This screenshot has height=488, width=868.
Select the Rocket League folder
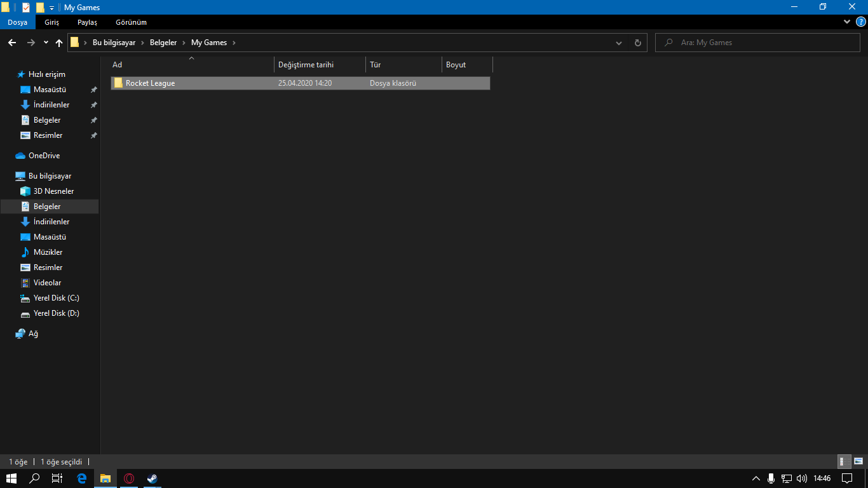coord(301,83)
